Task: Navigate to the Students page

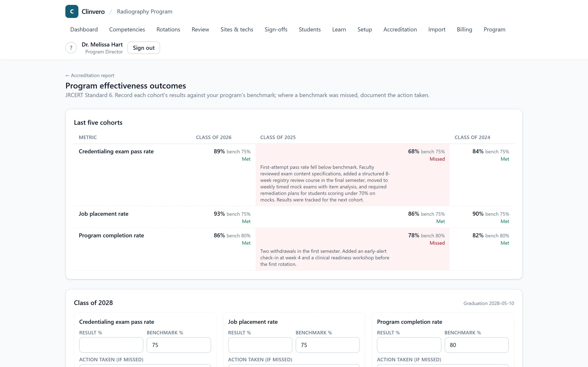Action: (310, 29)
